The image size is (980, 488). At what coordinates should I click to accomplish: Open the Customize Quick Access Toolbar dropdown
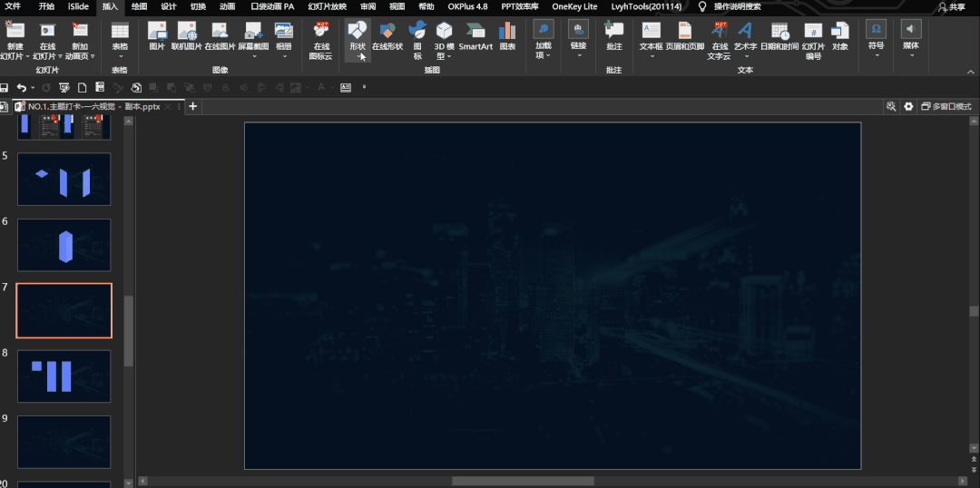click(364, 87)
